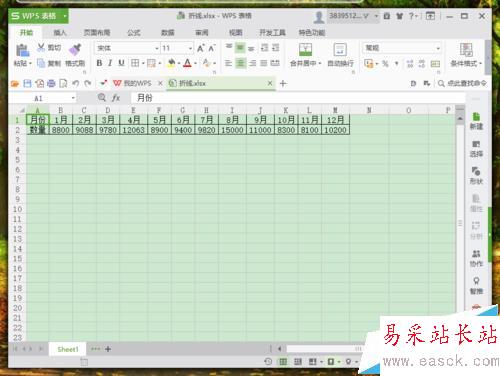The width and height of the screenshot is (500, 376).
Task: Add a new sheet with plus button
Action: [x=108, y=349]
